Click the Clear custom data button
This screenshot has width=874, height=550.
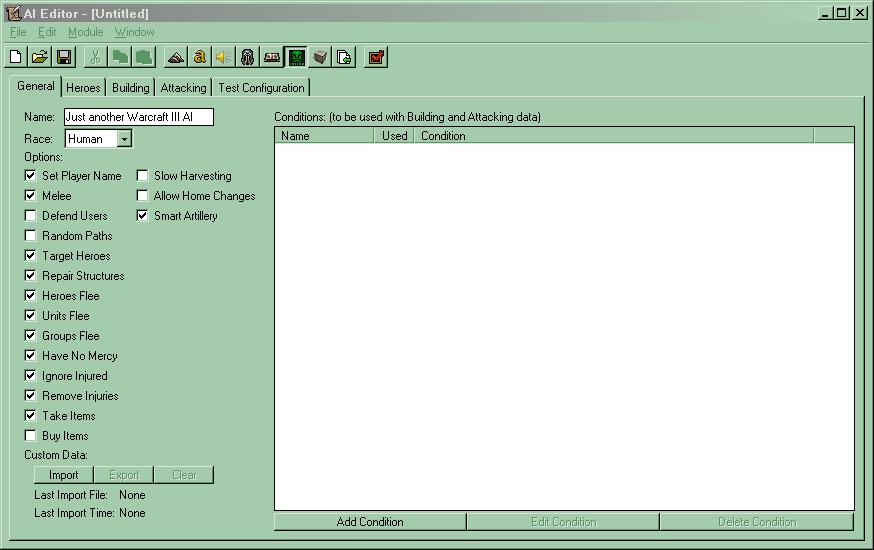[184, 475]
